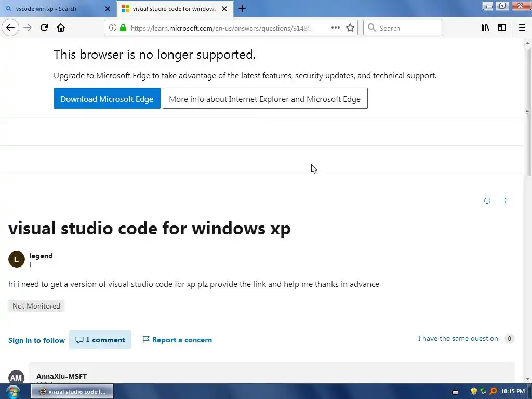The height and width of the screenshot is (399, 532).
Task: Click the orange magnifier tray icon
Action: 493,391
